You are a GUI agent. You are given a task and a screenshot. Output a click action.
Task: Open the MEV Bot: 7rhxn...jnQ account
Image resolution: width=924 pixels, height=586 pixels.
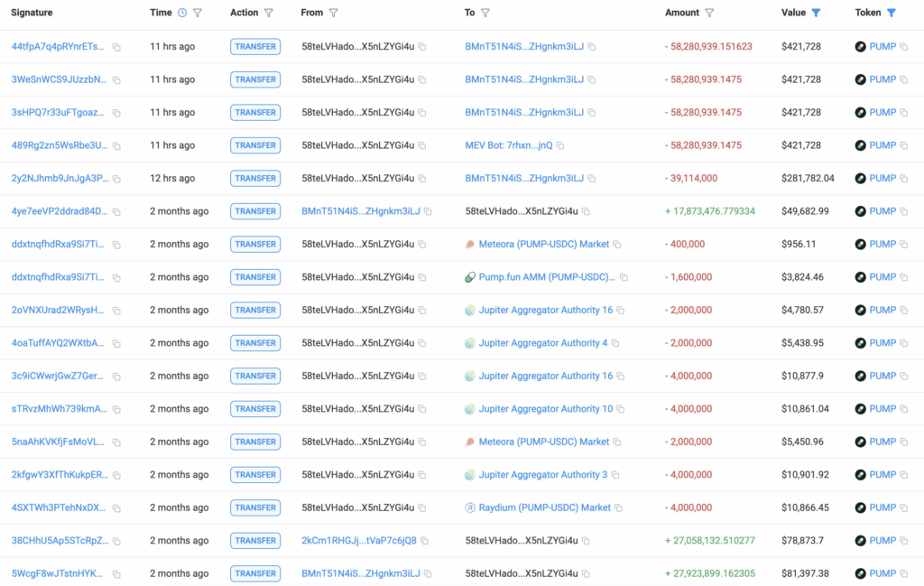coord(509,145)
